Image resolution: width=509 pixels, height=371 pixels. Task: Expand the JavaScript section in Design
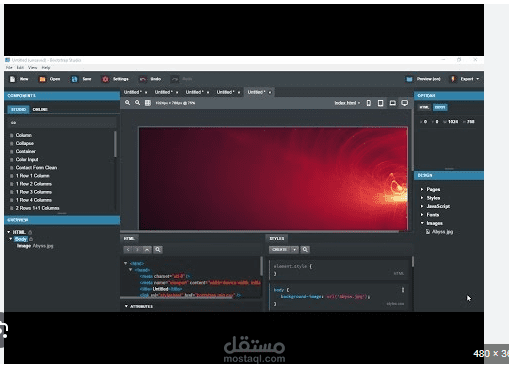[x=422, y=206]
